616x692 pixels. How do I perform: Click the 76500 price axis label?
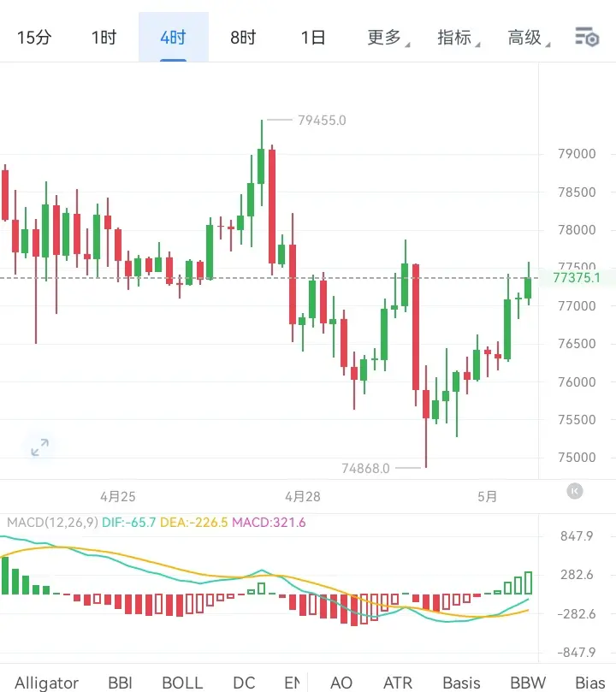pos(577,343)
